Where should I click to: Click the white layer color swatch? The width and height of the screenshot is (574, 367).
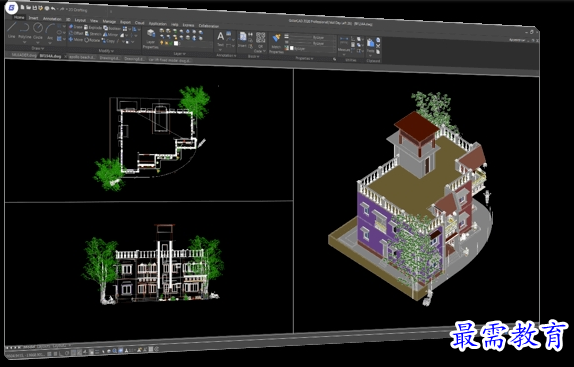[x=175, y=43]
